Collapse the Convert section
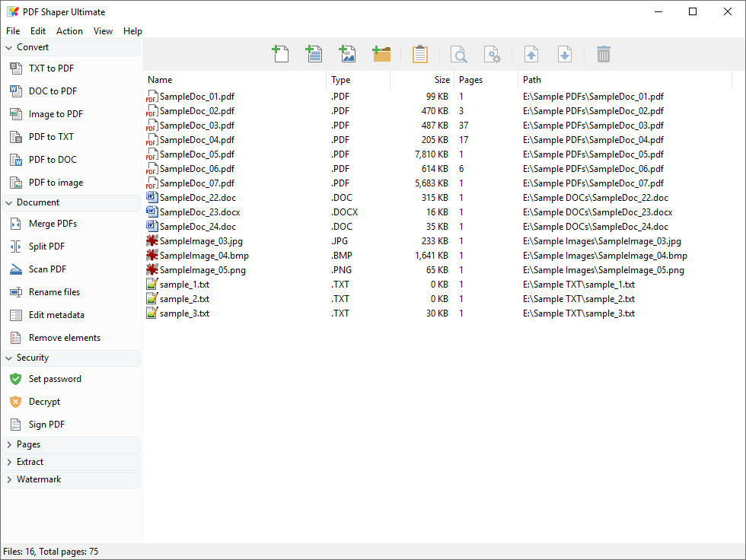The width and height of the screenshot is (746, 560). pos(33,46)
